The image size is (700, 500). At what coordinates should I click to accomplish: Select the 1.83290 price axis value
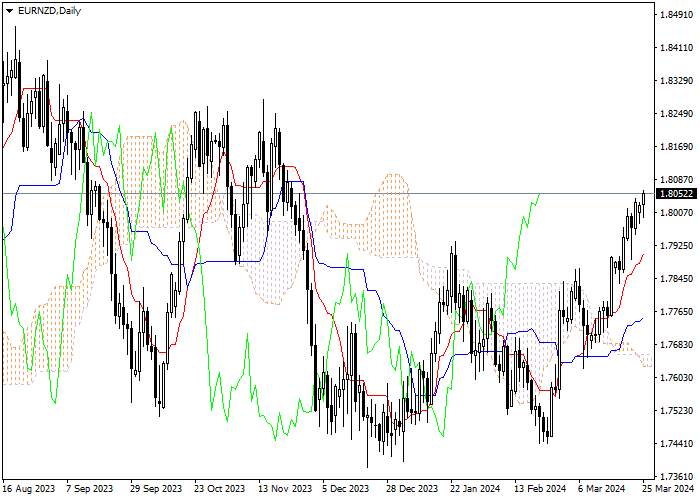coord(677,80)
